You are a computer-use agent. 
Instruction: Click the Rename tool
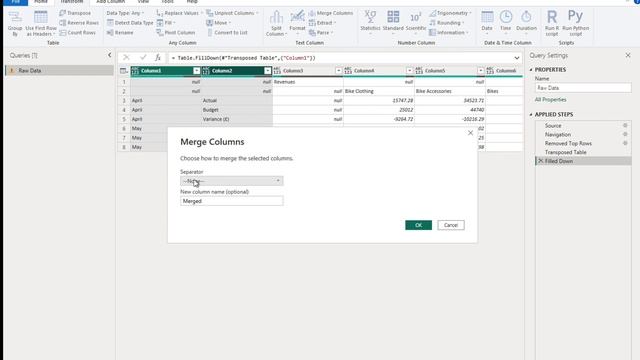point(120,33)
